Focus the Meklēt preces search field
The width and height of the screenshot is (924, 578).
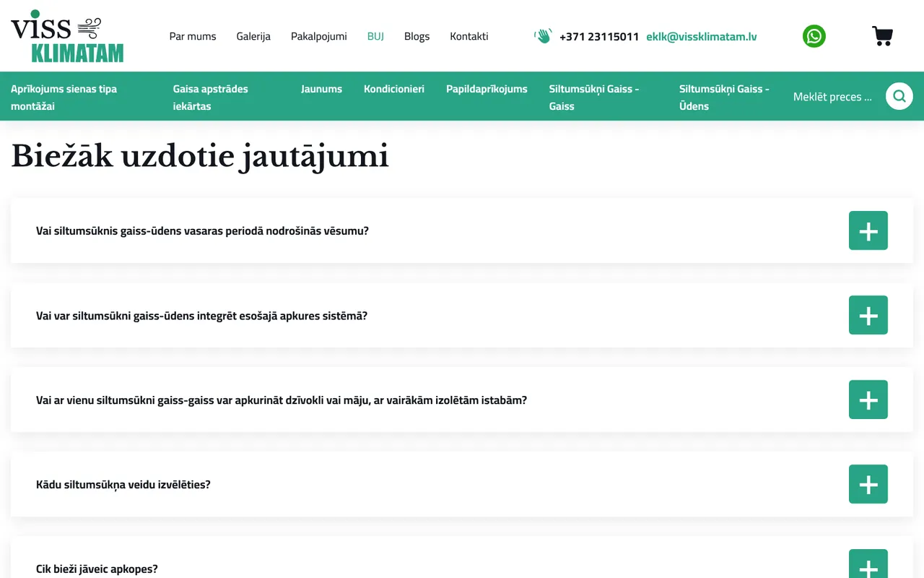(836, 97)
